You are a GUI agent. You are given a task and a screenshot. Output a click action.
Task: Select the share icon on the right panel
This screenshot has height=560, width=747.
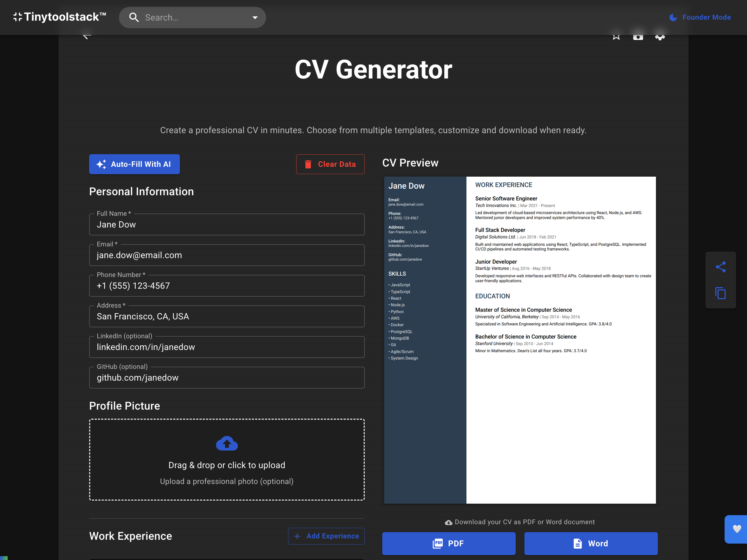[721, 267]
